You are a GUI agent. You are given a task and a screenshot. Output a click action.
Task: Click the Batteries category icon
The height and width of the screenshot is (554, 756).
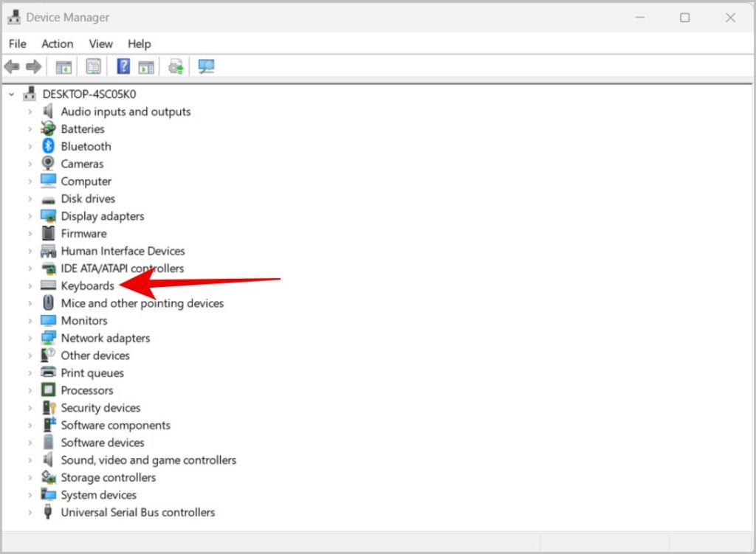click(x=48, y=128)
